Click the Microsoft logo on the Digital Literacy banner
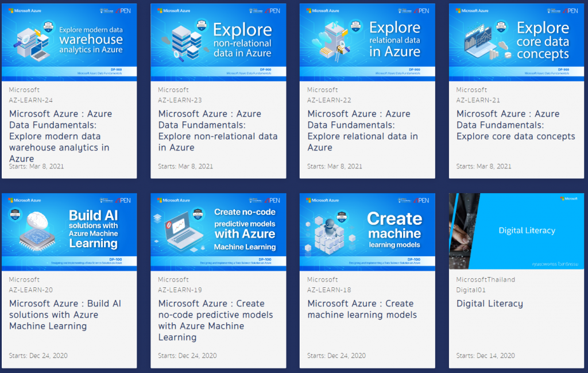The image size is (588, 373). pyautogui.click(x=569, y=198)
